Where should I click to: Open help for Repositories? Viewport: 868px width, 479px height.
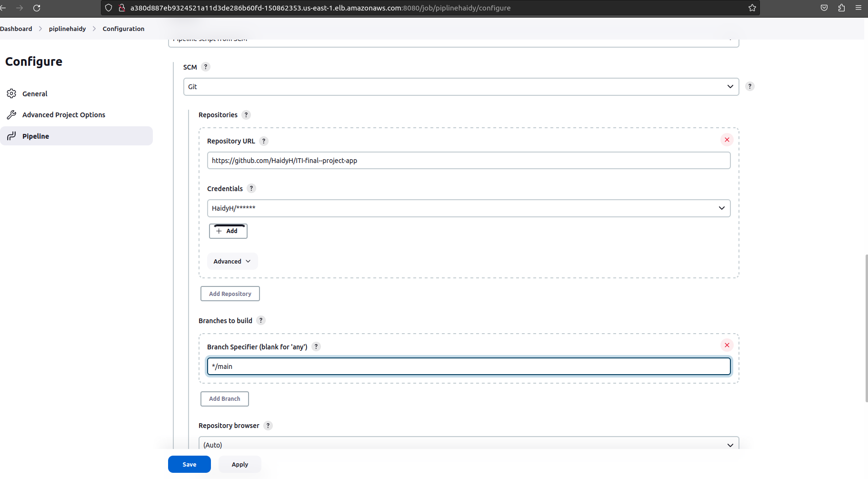(x=246, y=115)
